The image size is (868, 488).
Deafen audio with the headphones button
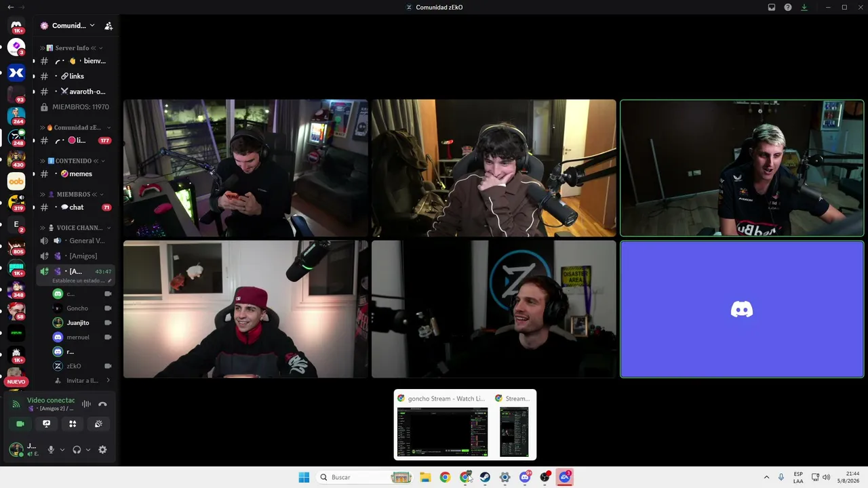point(77,449)
